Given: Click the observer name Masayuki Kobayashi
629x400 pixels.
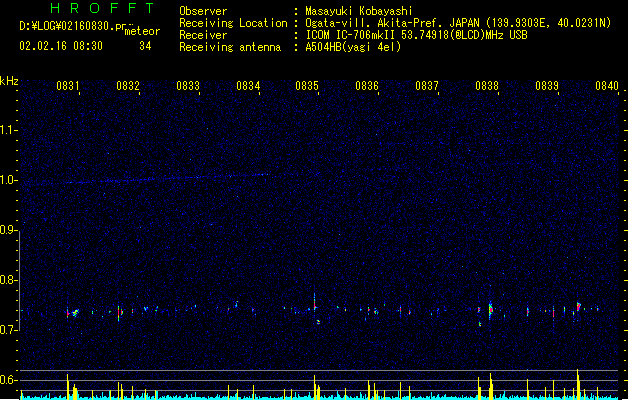Looking at the screenshot, I should [359, 11].
